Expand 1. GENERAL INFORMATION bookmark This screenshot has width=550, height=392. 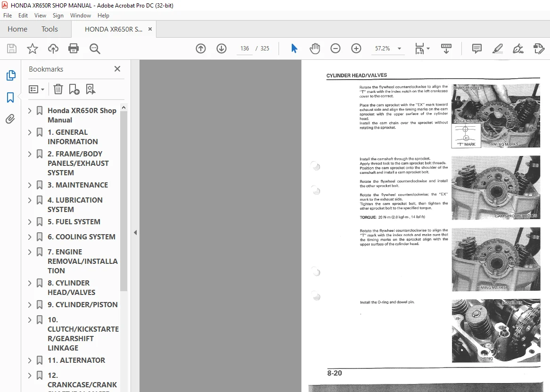click(30, 132)
